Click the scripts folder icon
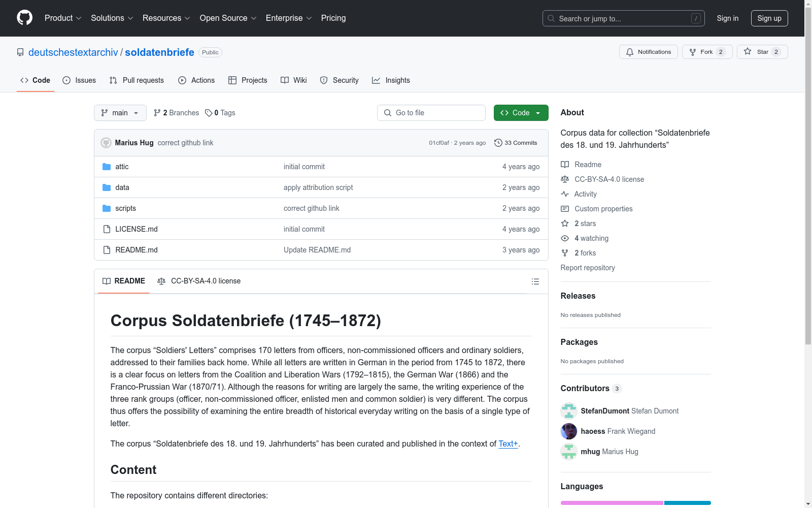Viewport: 812px width, 508px height. pos(107,208)
